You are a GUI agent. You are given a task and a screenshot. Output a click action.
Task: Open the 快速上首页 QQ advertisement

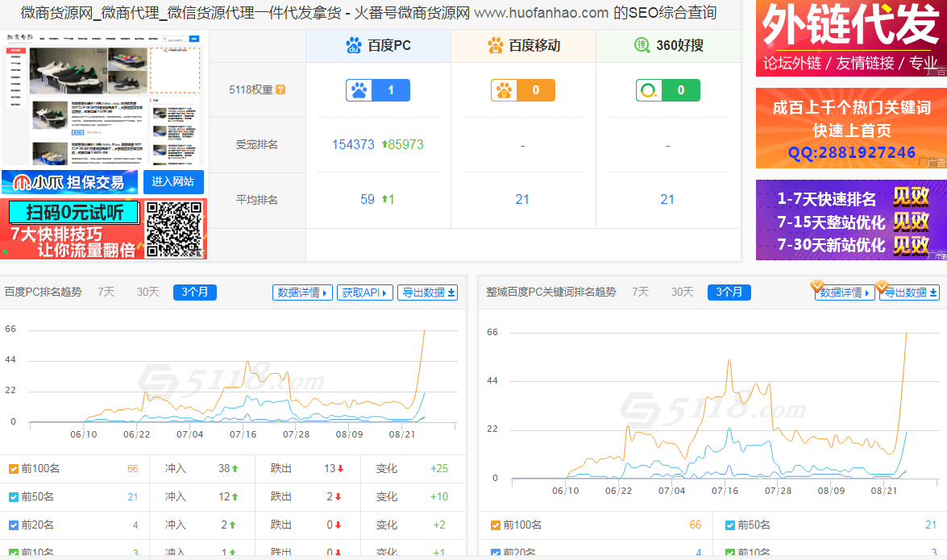coord(851,128)
